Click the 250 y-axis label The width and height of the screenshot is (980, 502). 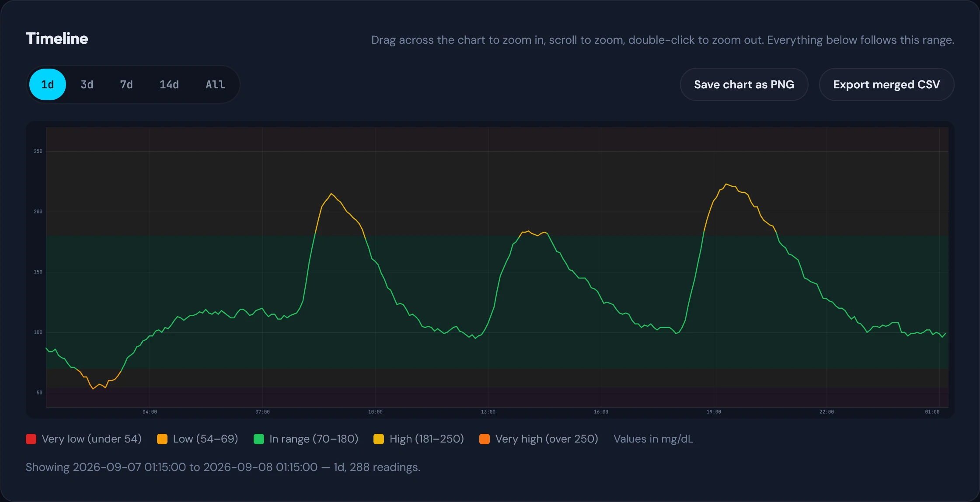[38, 151]
